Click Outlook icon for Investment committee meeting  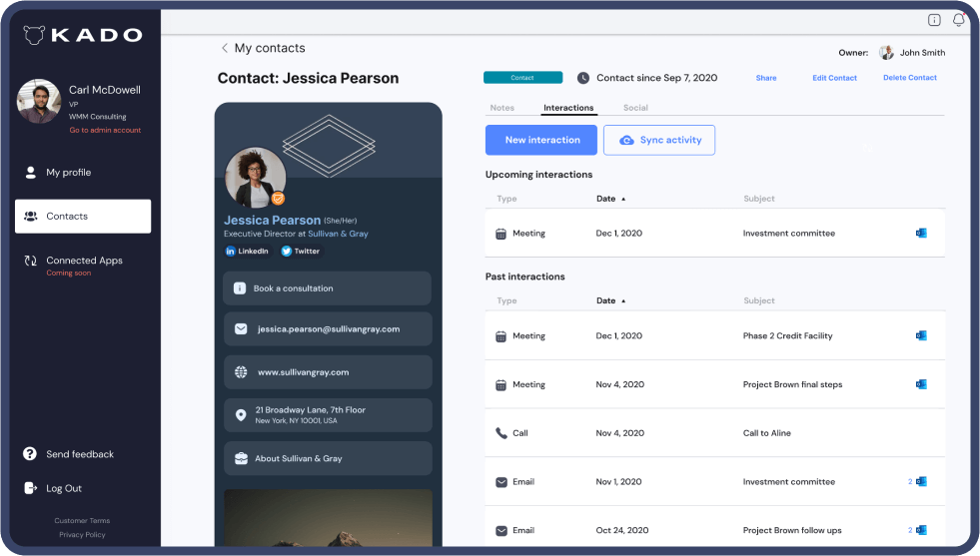click(x=921, y=234)
